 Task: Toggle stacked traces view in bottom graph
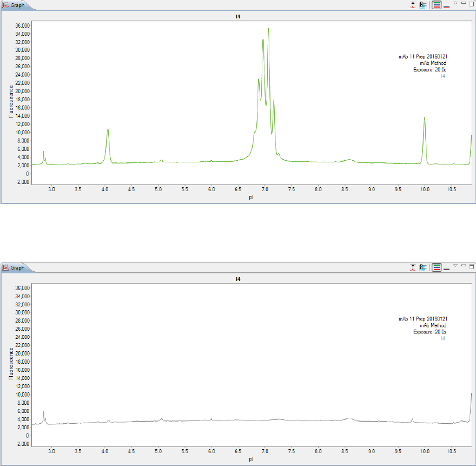(x=437, y=267)
